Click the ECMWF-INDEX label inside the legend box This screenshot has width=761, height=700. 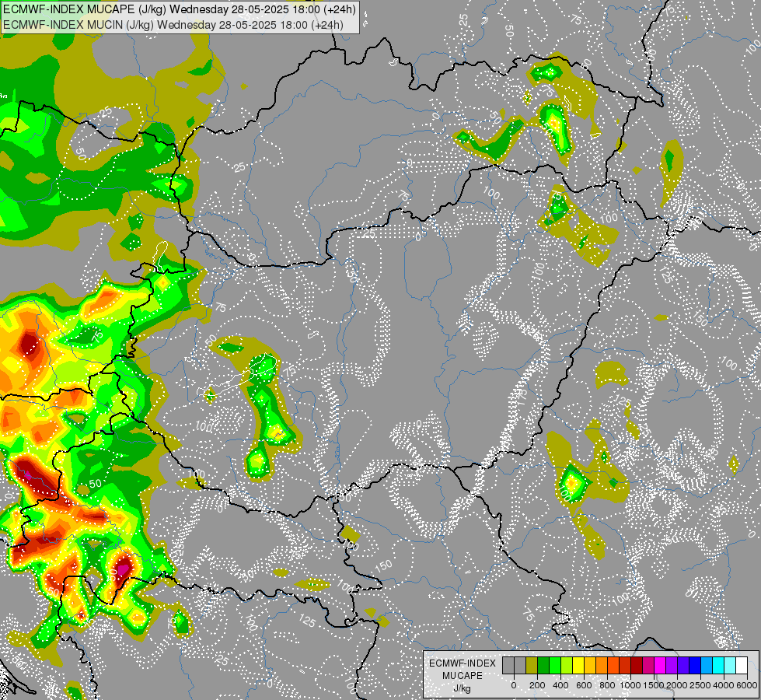click(x=463, y=663)
